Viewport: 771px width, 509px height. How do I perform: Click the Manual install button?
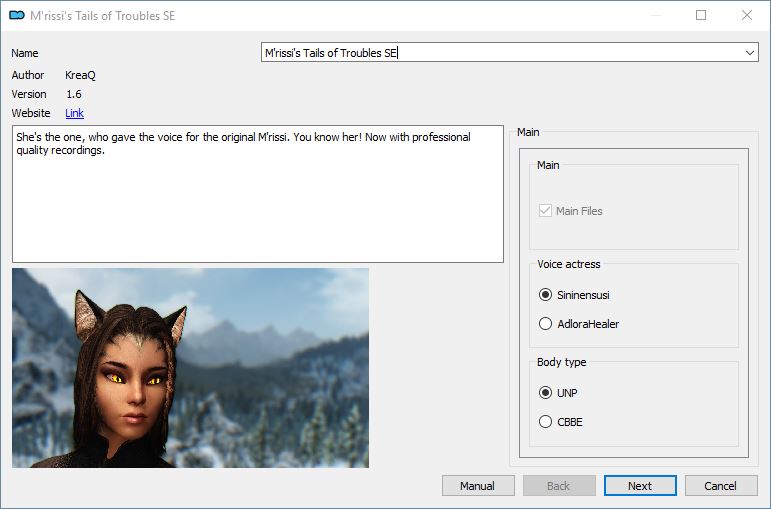tap(478, 486)
